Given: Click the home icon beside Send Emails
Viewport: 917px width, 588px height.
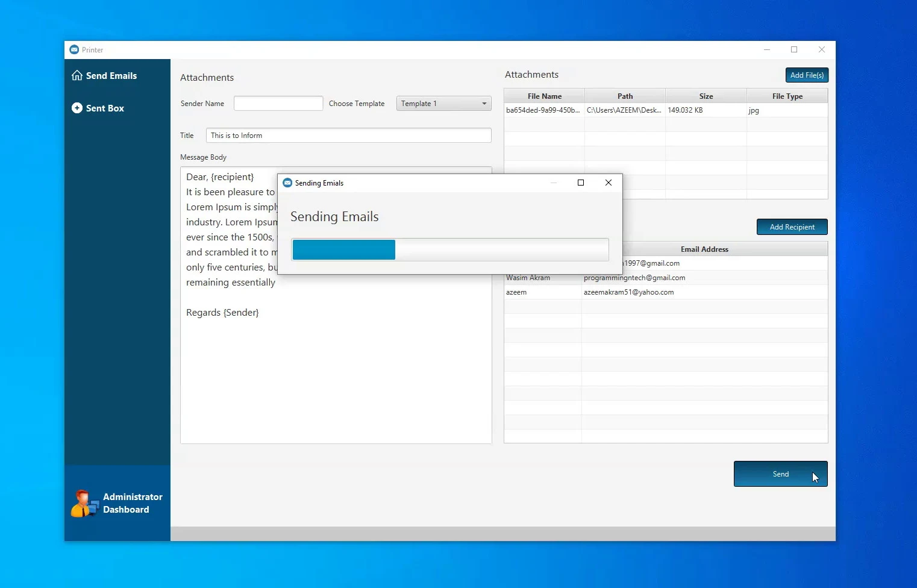Looking at the screenshot, I should [77, 75].
